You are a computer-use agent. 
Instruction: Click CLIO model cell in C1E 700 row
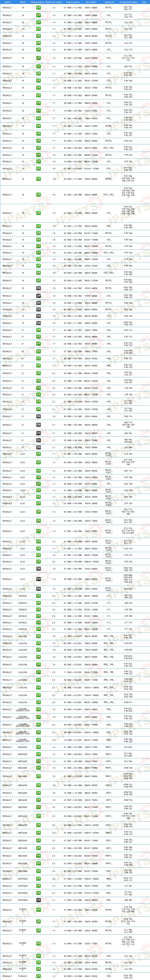[x=23, y=454]
